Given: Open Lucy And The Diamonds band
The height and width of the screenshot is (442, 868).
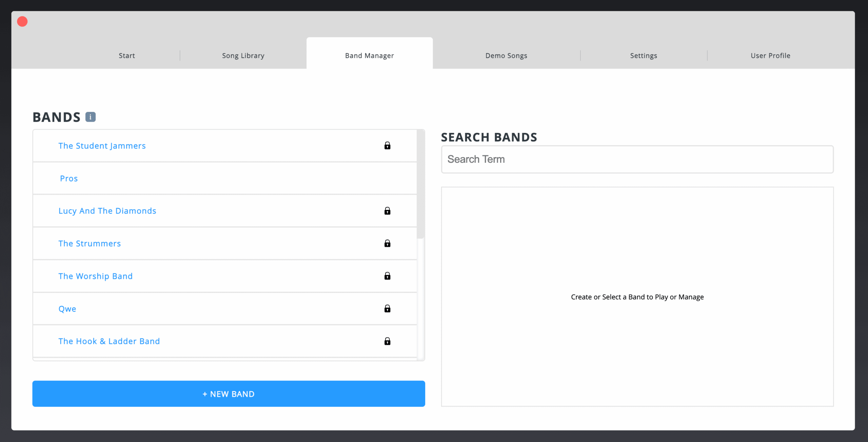Looking at the screenshot, I should [107, 211].
